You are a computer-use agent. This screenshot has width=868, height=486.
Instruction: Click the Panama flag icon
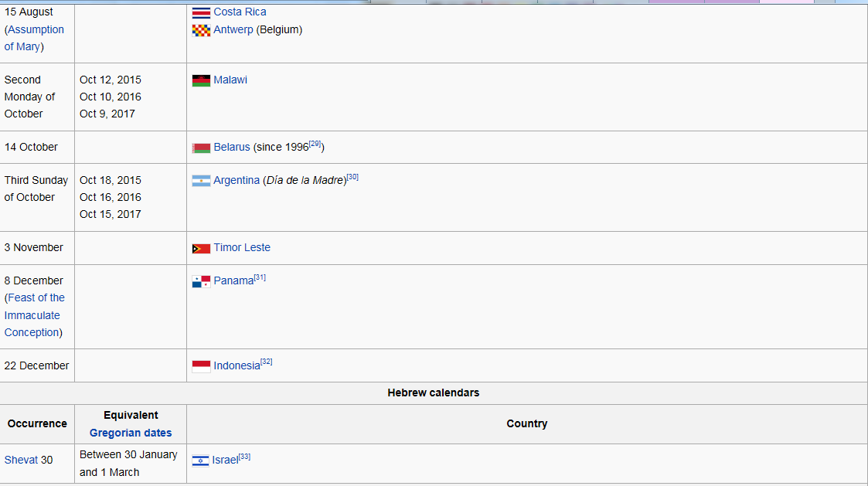click(201, 281)
